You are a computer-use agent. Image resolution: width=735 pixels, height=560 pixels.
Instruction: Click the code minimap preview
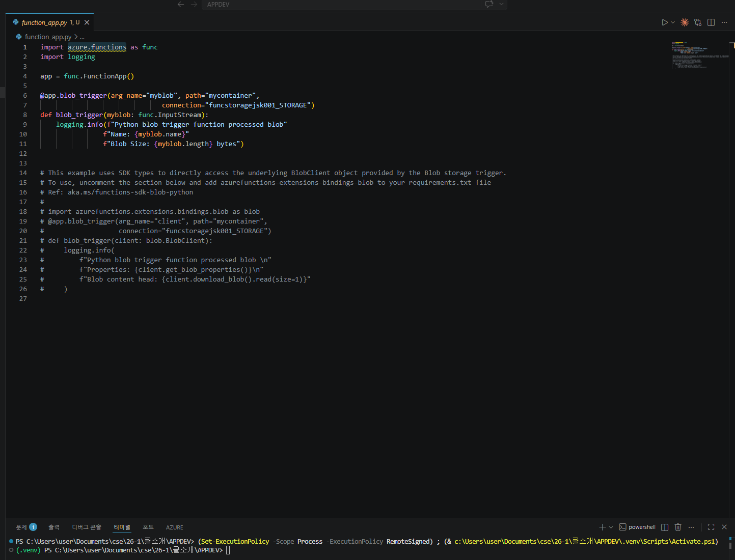(x=700, y=55)
